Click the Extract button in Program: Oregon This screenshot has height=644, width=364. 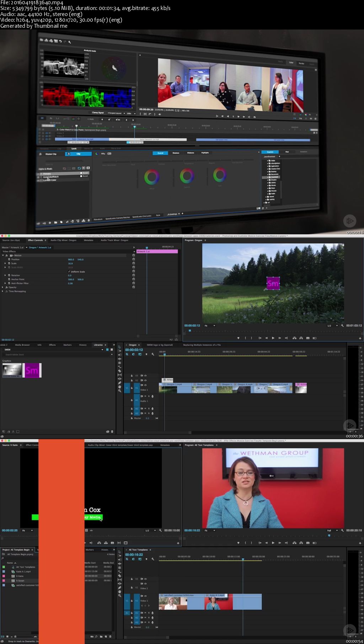301,338
